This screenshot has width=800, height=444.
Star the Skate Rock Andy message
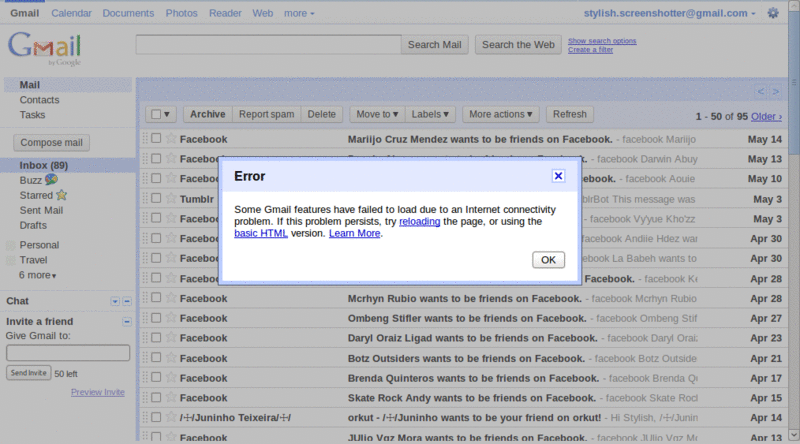[171, 397]
